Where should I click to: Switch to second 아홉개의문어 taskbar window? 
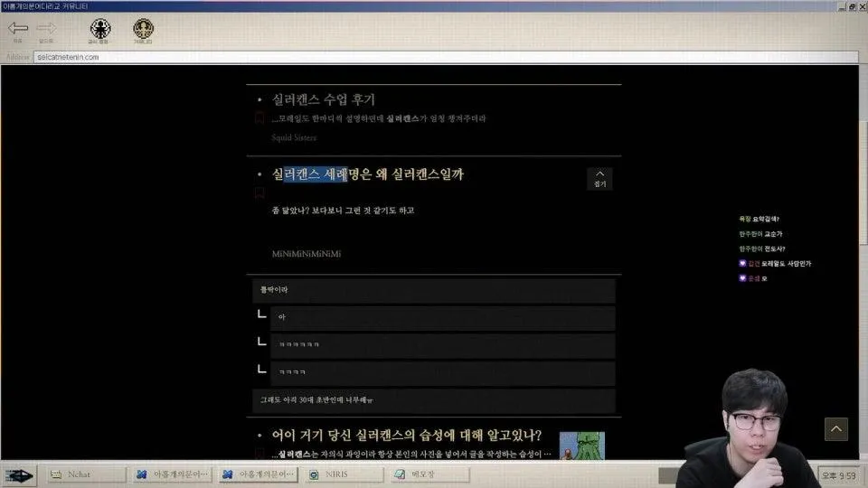(259, 474)
